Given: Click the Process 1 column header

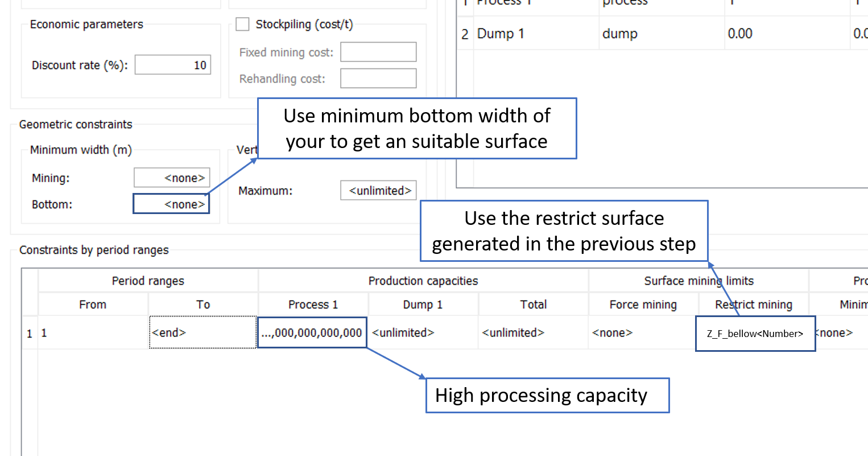Looking at the screenshot, I should click(x=313, y=305).
